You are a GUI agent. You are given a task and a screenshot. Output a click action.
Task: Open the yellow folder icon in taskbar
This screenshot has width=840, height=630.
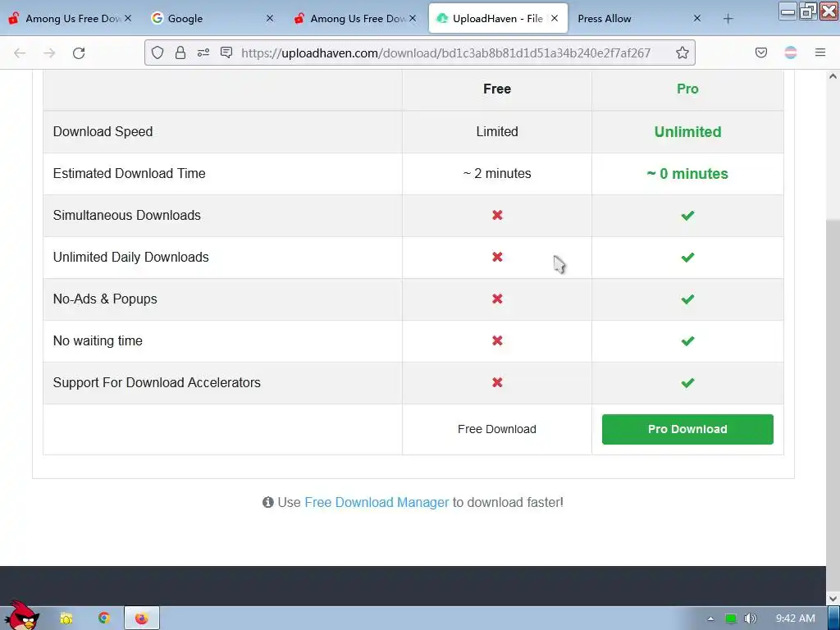click(x=66, y=619)
